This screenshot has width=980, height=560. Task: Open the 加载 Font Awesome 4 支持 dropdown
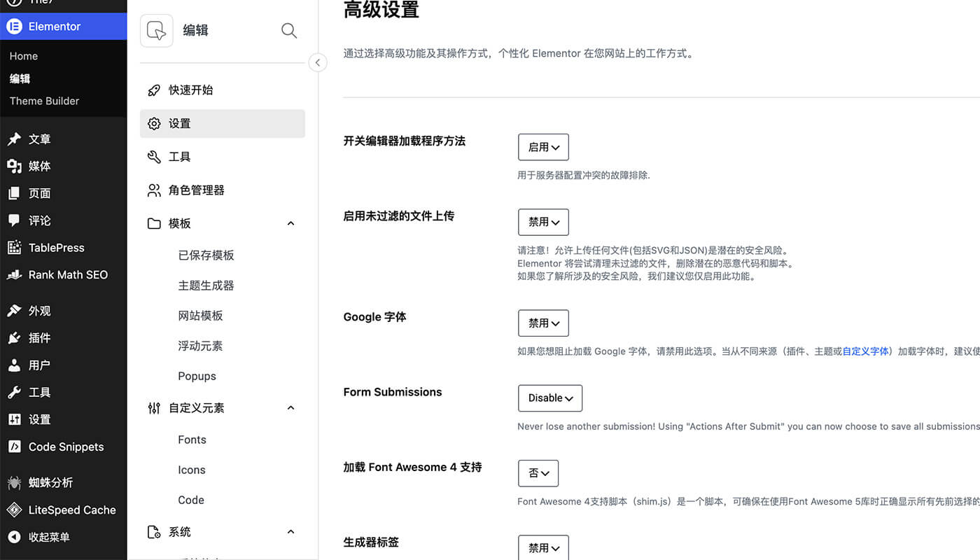pyautogui.click(x=538, y=474)
